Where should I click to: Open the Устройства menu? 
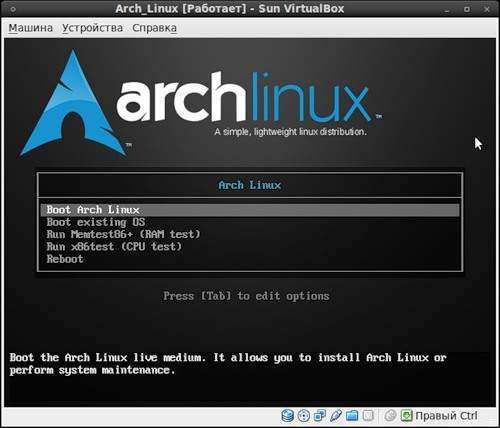93,28
